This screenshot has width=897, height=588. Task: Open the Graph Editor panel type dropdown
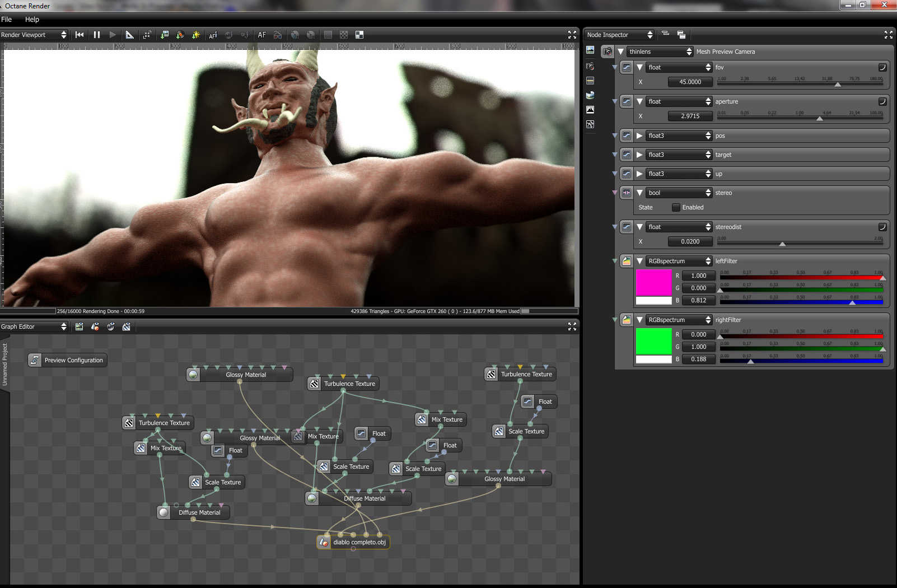click(x=34, y=326)
